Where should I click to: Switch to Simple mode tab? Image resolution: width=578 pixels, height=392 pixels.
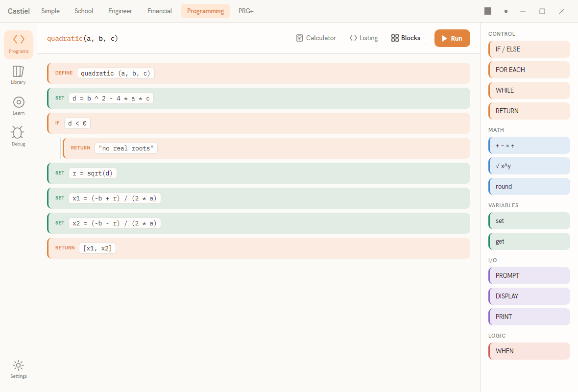(50, 11)
